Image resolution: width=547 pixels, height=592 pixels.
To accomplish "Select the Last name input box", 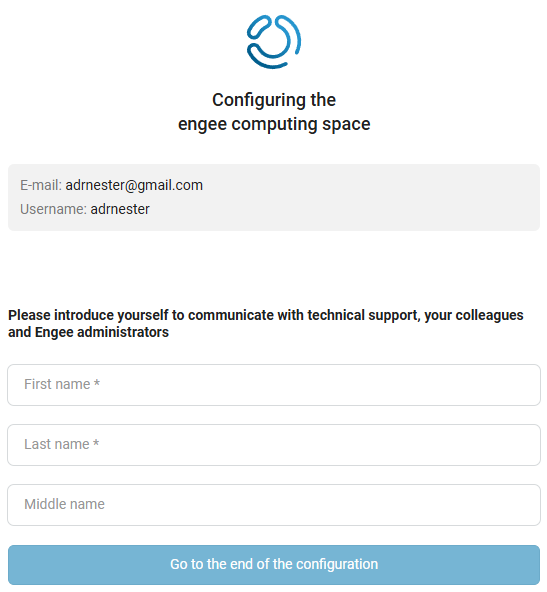I will 274,445.
